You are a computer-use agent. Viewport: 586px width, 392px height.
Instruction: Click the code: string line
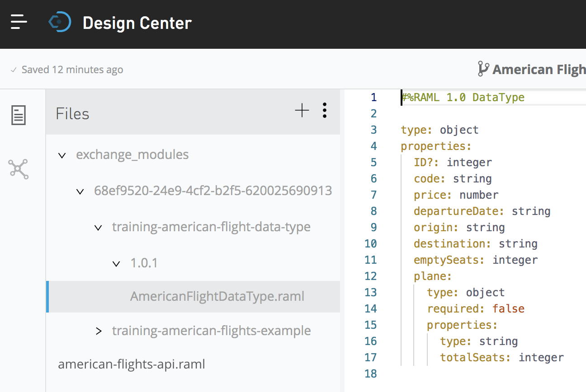(x=453, y=179)
